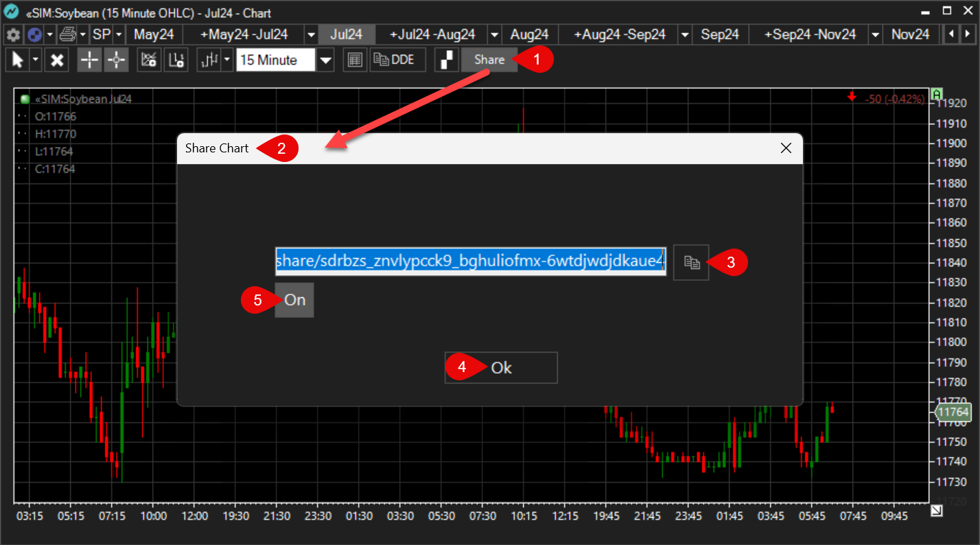Toggle the On switch in the dialog

(x=294, y=300)
